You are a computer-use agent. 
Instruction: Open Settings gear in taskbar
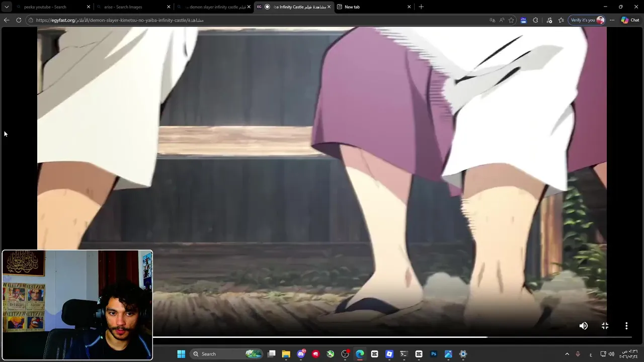coord(463,354)
